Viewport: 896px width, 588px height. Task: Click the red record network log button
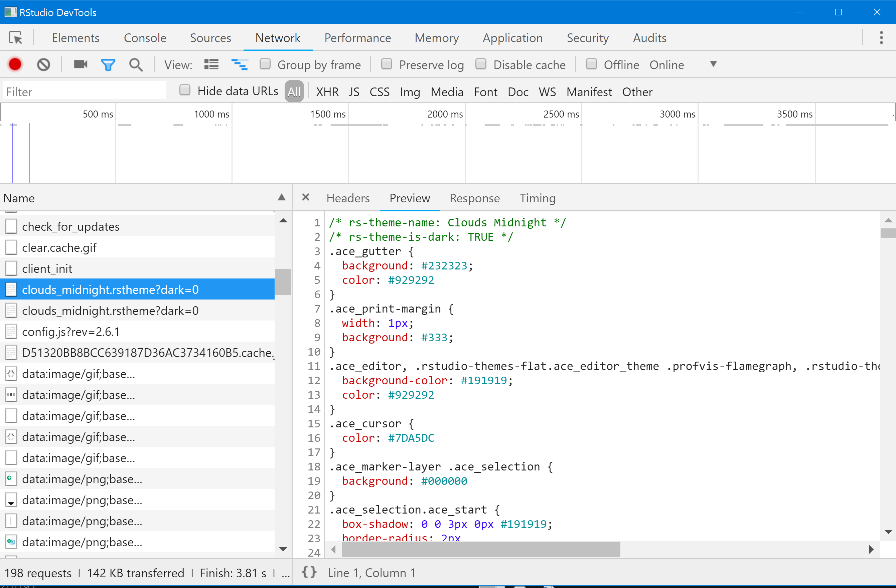(15, 65)
